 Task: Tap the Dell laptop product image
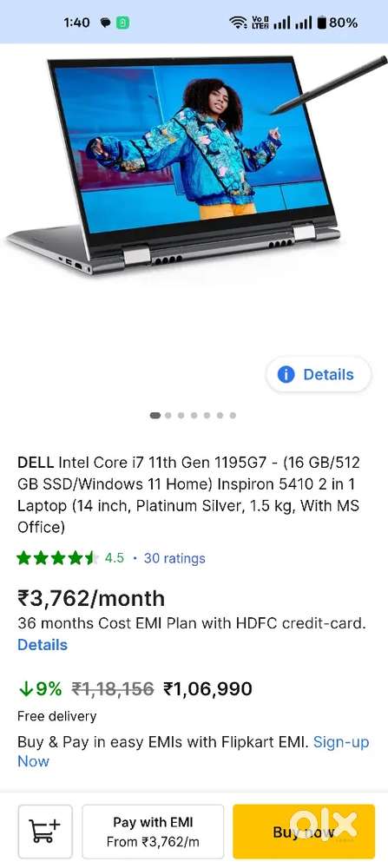(x=196, y=164)
